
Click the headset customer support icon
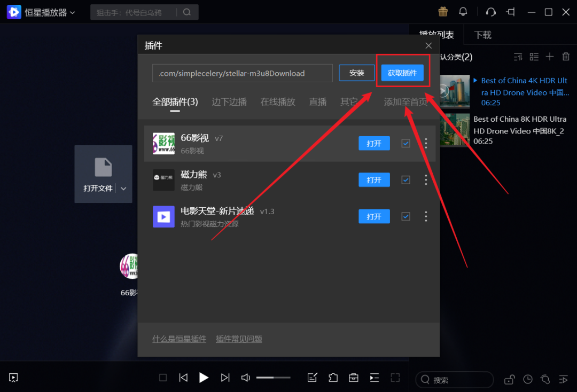[491, 11]
